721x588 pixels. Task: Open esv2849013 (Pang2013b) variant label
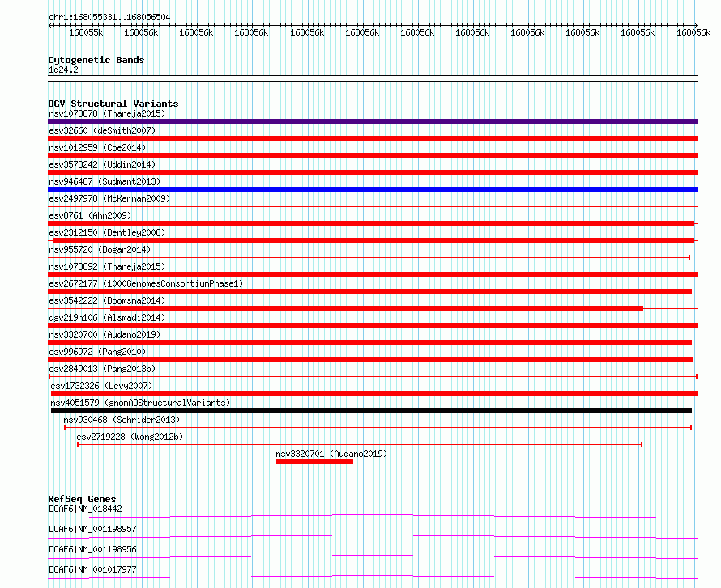[102, 369]
